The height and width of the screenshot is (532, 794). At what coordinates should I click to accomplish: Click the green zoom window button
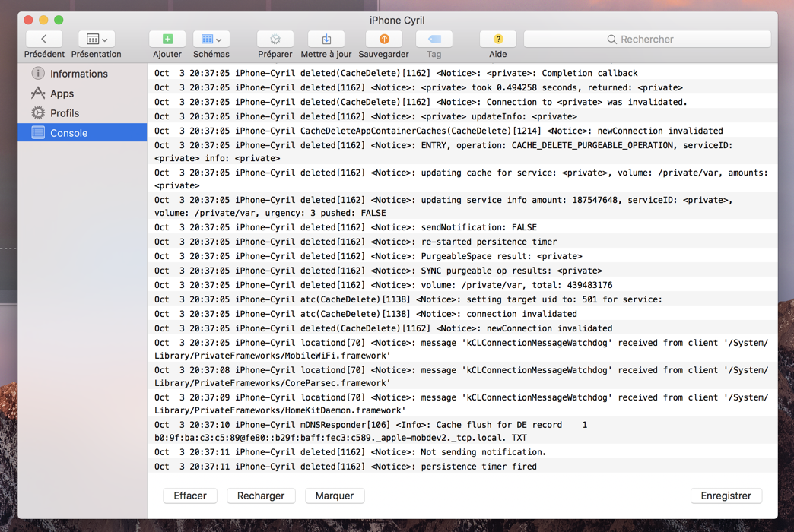click(x=59, y=20)
